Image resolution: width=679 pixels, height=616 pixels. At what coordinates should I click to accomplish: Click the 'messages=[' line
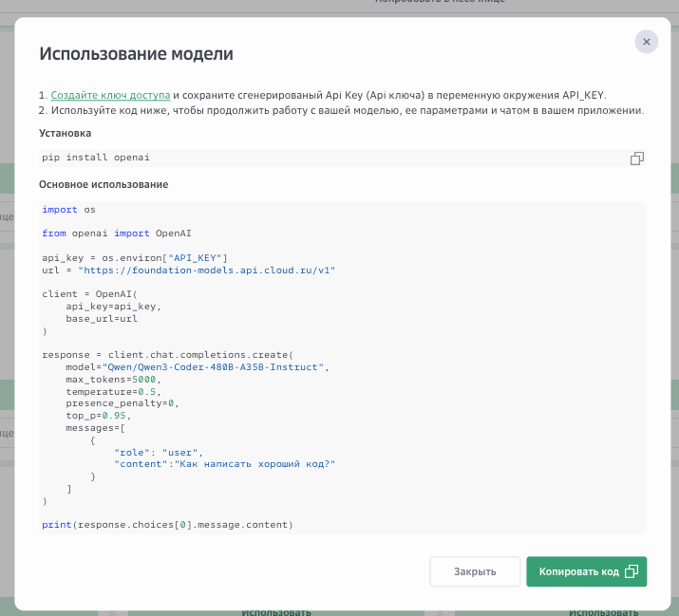pos(95,428)
